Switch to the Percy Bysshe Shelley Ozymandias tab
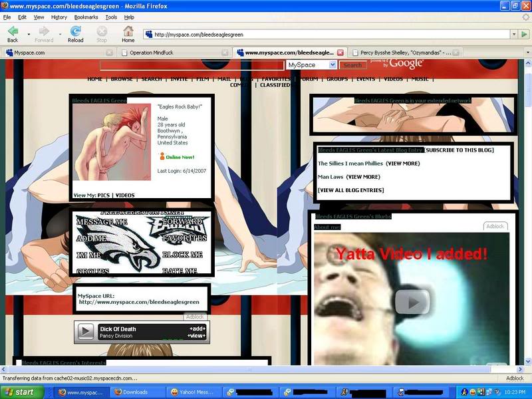The width and height of the screenshot is (532, 399). click(x=406, y=53)
